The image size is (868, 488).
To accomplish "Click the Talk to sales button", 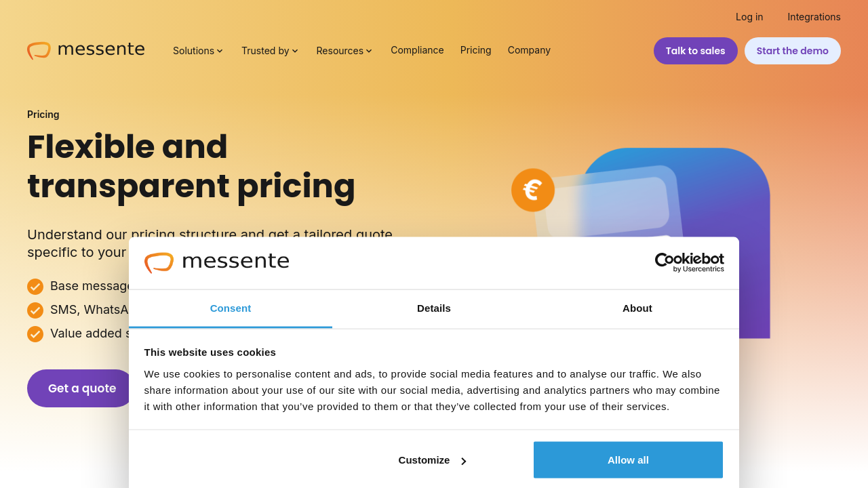I will pos(695,51).
